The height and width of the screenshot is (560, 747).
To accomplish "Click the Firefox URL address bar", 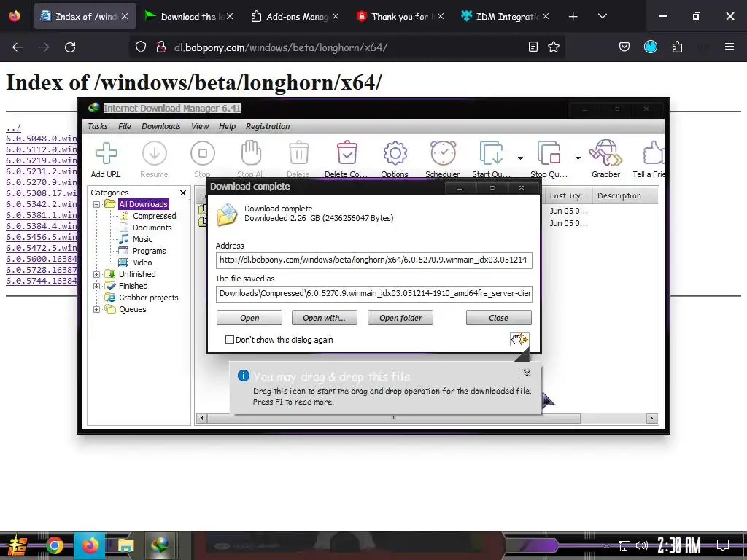I will pos(347,47).
